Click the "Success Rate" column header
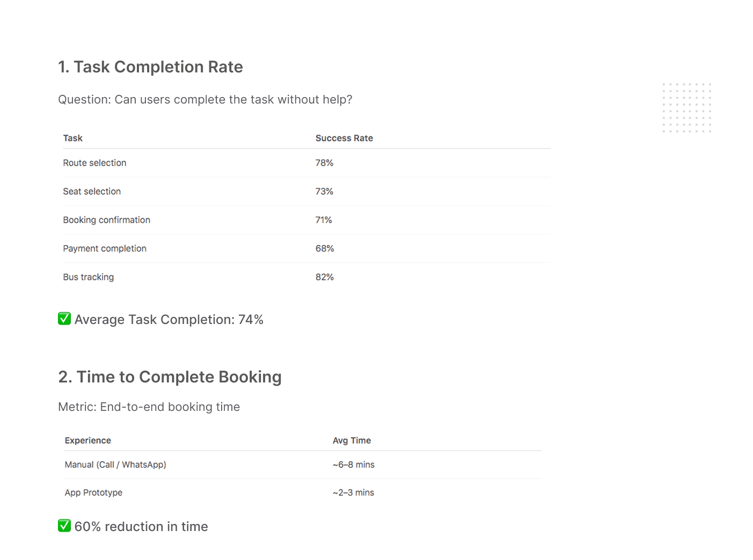This screenshot has height=560, width=753. pyautogui.click(x=344, y=138)
